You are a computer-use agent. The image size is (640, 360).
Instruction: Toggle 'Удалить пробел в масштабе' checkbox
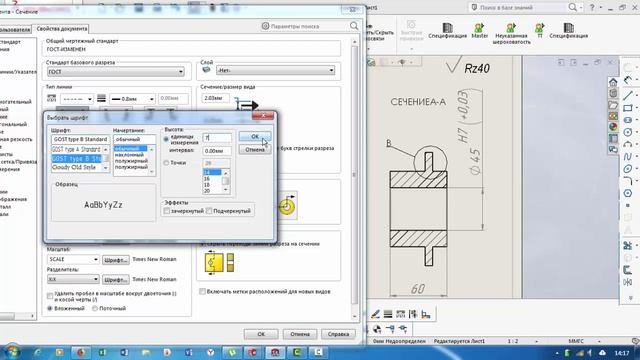pos(50,296)
